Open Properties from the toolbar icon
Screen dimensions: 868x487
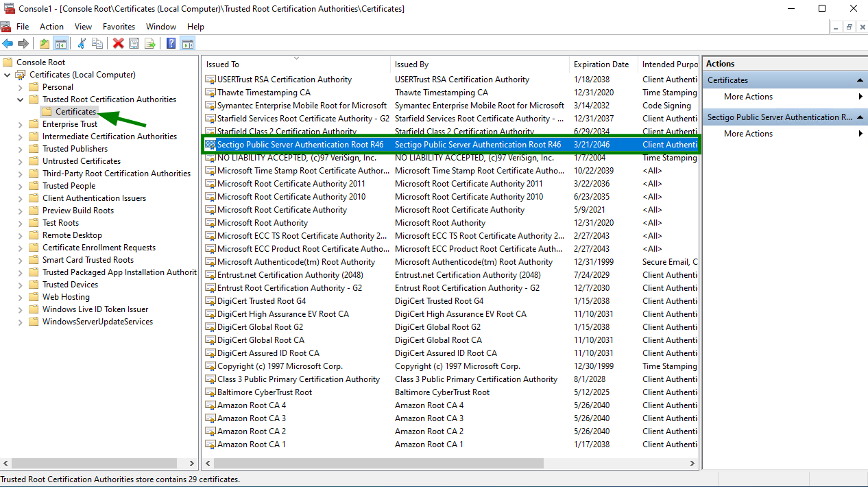click(x=134, y=44)
